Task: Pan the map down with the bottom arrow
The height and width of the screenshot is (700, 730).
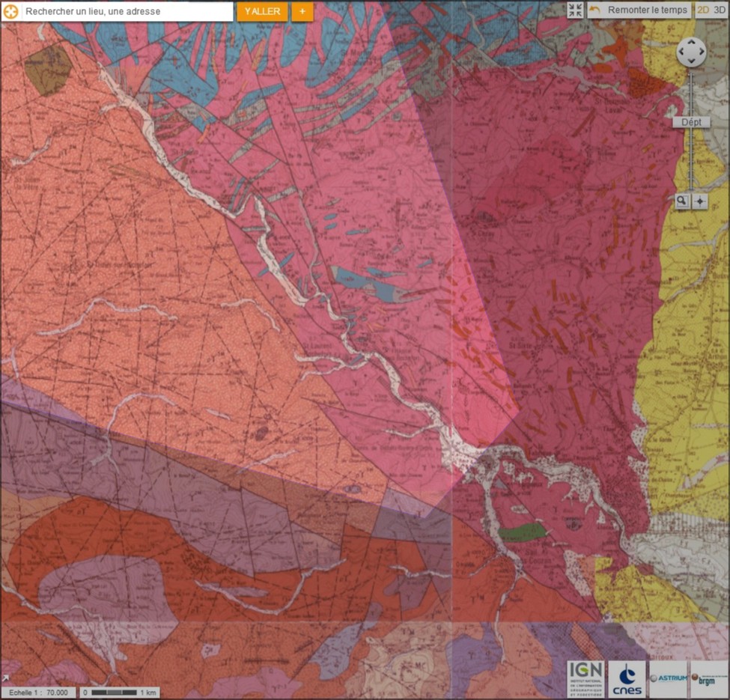Action: click(x=690, y=61)
